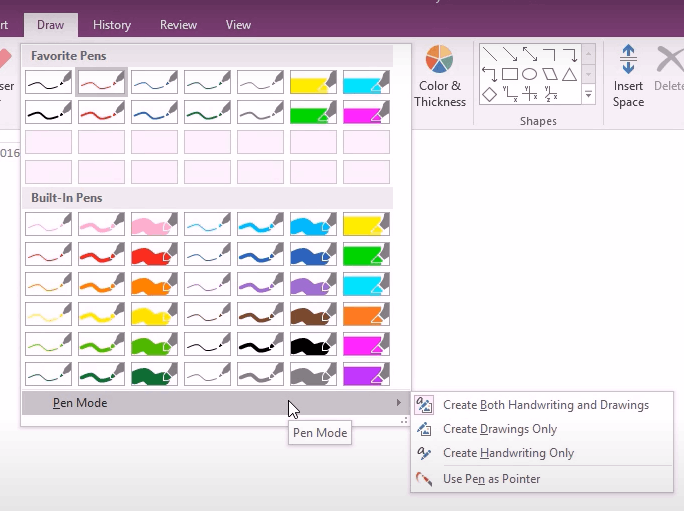Open the Pen Mode submenu

(216, 403)
